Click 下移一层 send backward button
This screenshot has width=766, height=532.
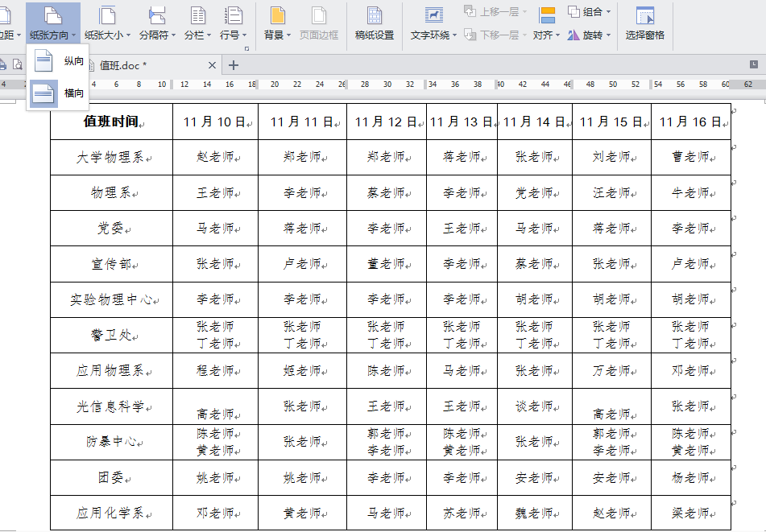click(x=497, y=35)
